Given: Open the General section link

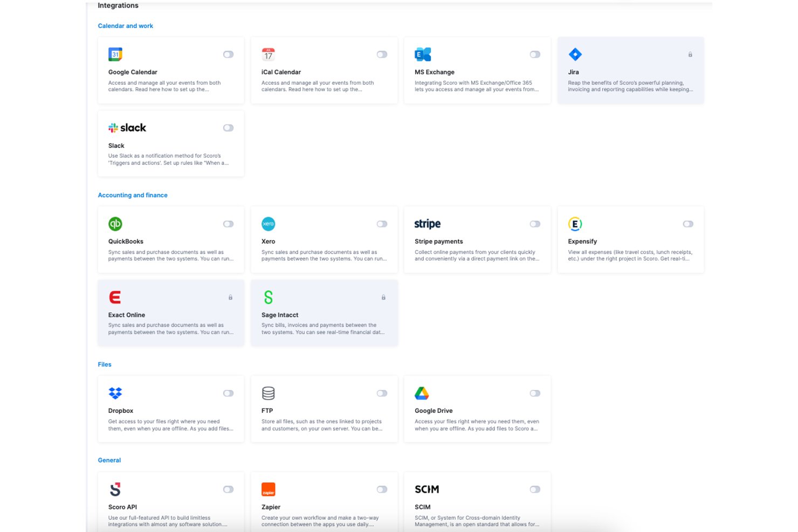Looking at the screenshot, I should (x=109, y=460).
